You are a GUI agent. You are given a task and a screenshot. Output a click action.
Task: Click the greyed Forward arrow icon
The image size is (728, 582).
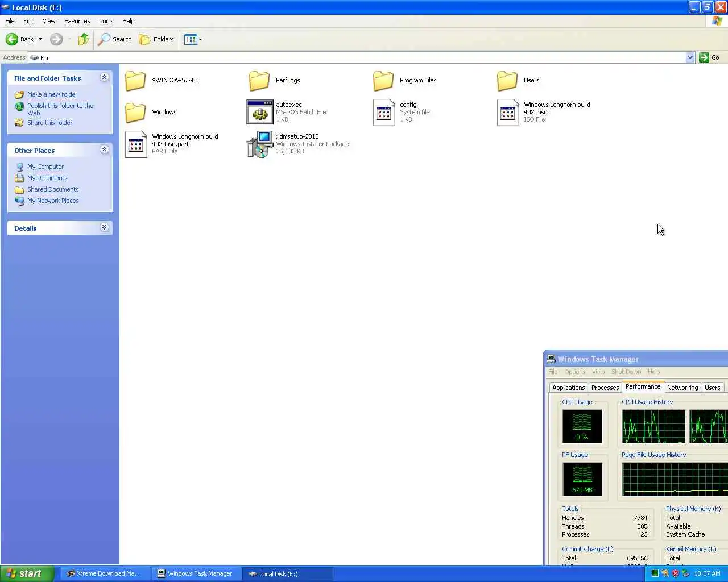pyautogui.click(x=56, y=39)
